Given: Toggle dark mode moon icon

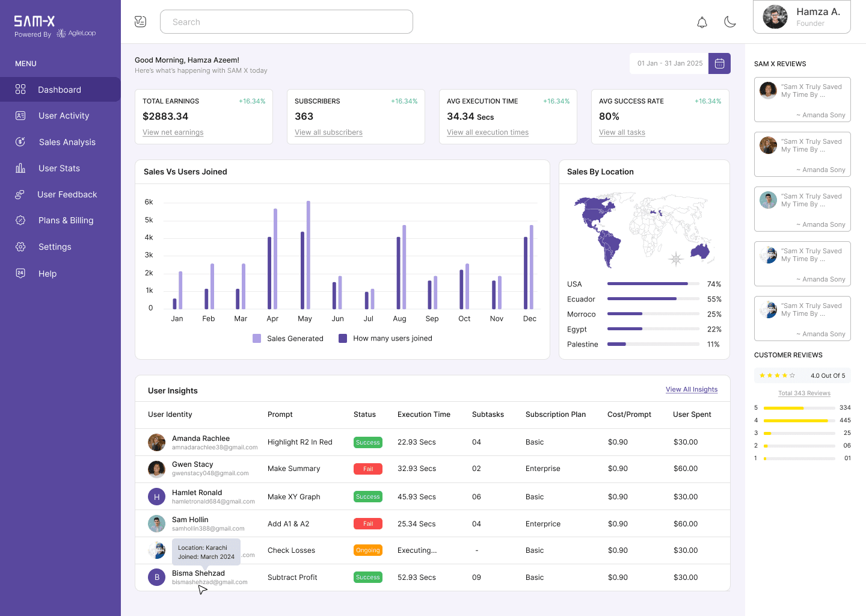Looking at the screenshot, I should pyautogui.click(x=730, y=22).
